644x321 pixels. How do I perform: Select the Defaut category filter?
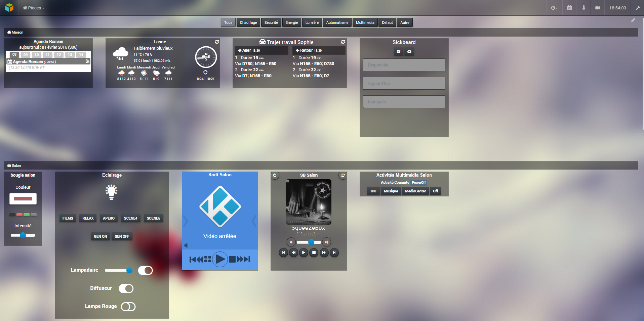pos(387,22)
